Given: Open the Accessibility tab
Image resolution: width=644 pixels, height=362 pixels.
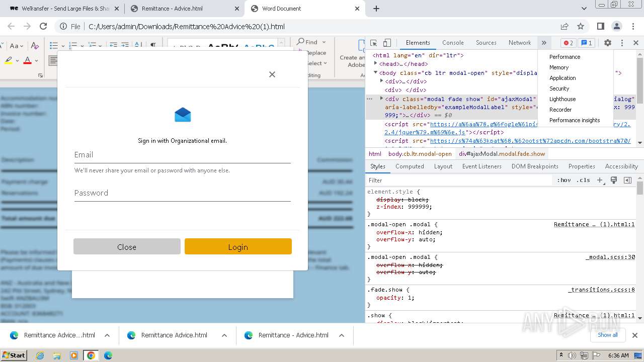Looking at the screenshot, I should click(621, 166).
